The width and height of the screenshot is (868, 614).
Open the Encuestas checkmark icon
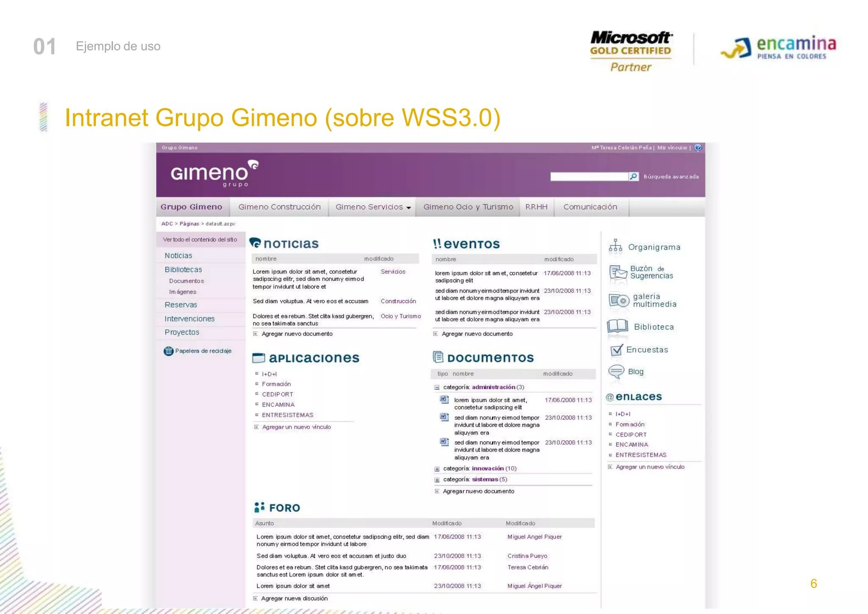click(x=617, y=350)
